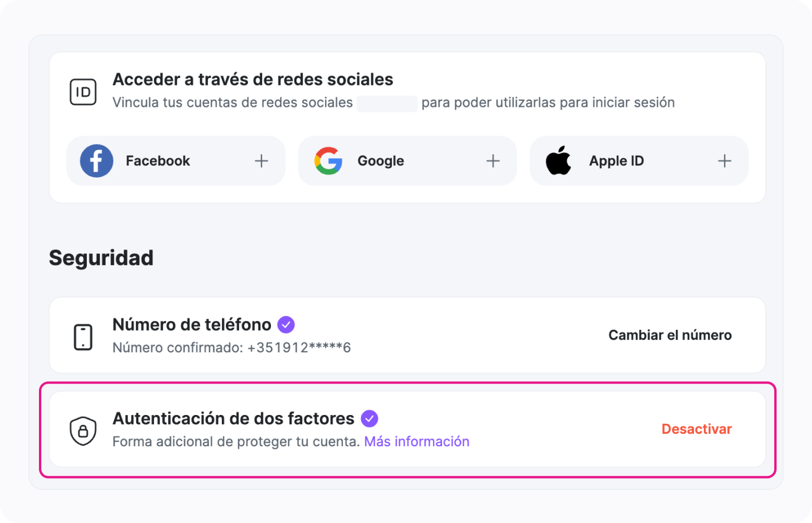The height and width of the screenshot is (523, 812).
Task: Click the shield lock icon
Action: click(x=83, y=431)
